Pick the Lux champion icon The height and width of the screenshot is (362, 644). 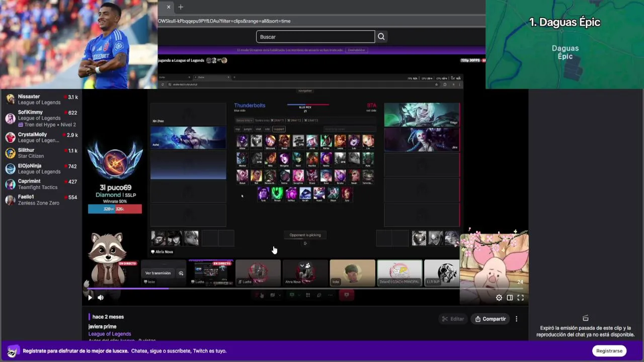pyautogui.click(x=368, y=141)
